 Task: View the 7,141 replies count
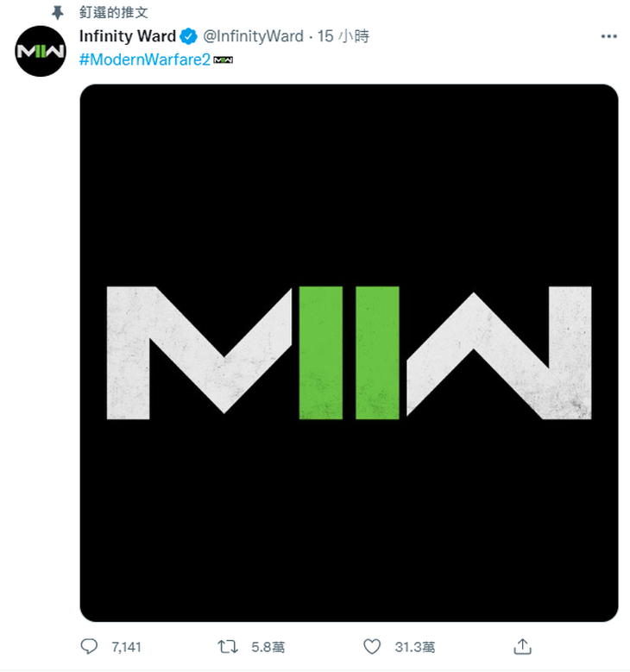tap(126, 647)
